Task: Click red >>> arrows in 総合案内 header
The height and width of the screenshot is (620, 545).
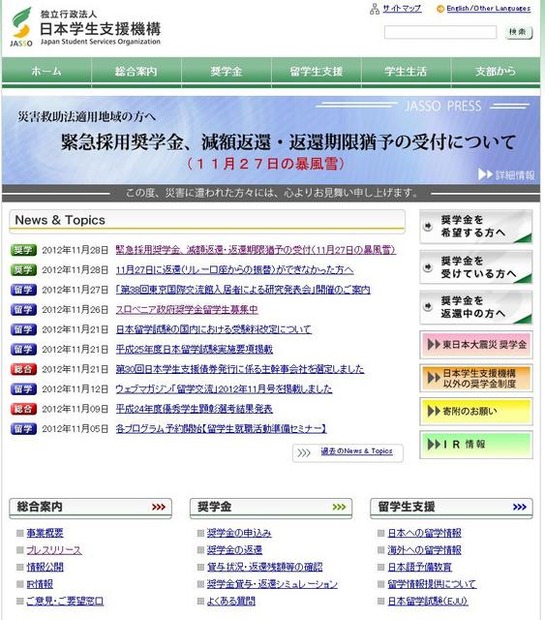Action: [158, 507]
